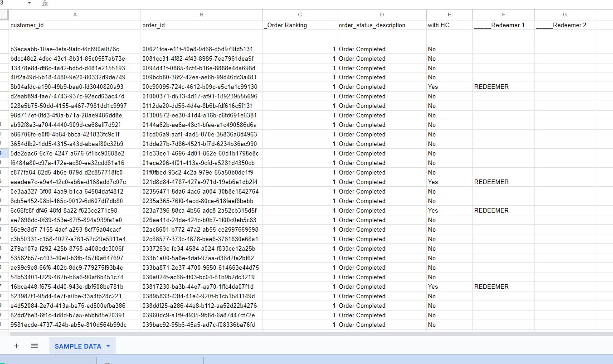Screen dimensions: 613x364
Task: Select column B header
Action: point(201,15)
